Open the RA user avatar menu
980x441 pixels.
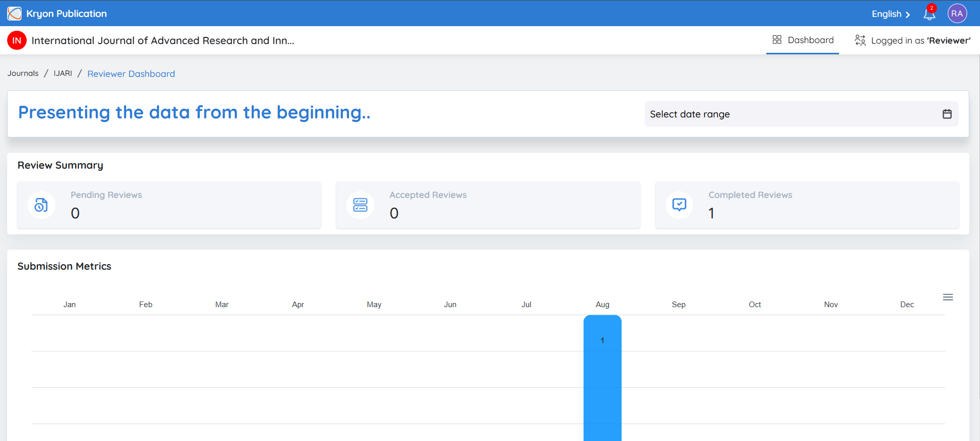pos(957,13)
